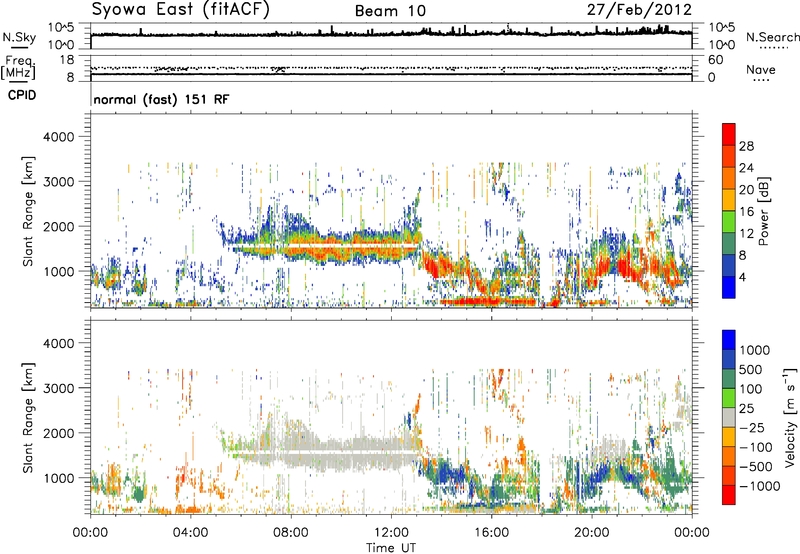The width and height of the screenshot is (800, 554).
Task: Click the '3000' range tick of velocity panel
Action: [58, 388]
